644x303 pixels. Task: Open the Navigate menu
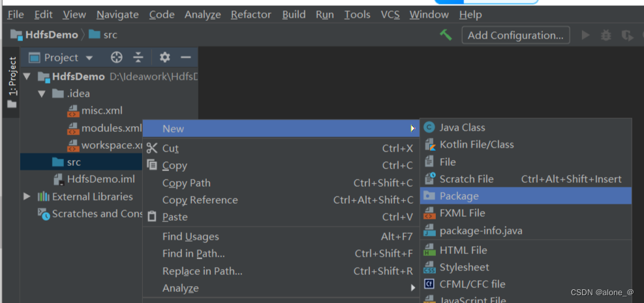coord(117,15)
